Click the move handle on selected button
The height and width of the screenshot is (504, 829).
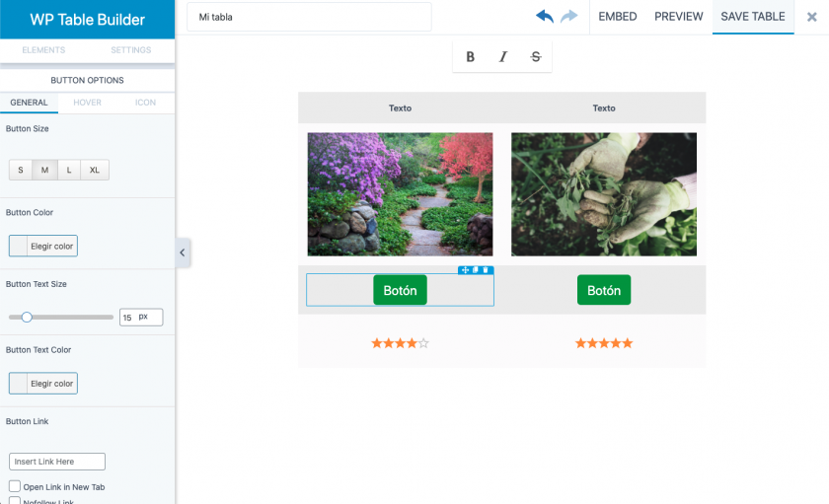click(464, 270)
